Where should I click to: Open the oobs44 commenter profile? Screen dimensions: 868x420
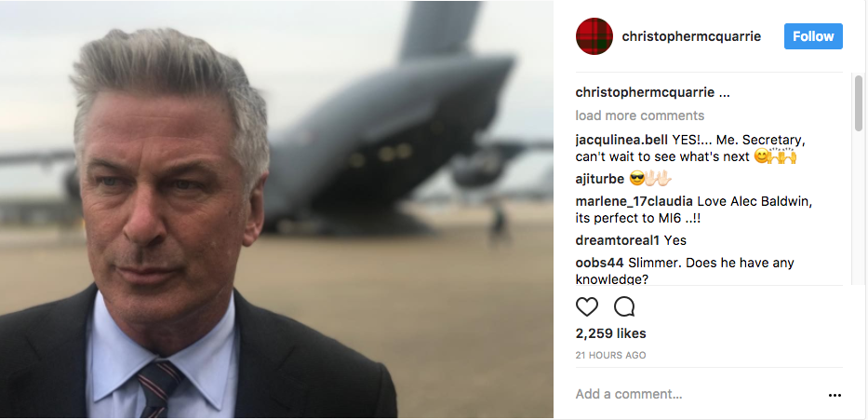click(x=599, y=263)
